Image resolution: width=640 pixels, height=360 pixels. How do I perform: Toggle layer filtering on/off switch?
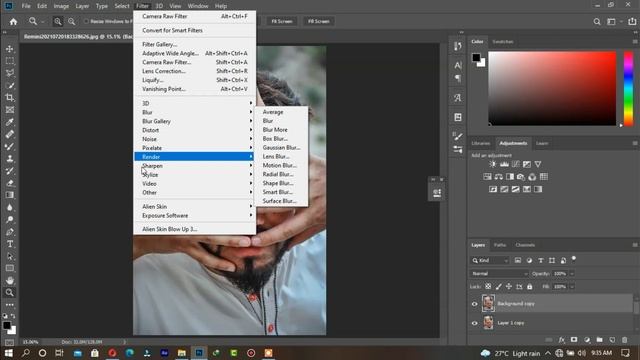tap(573, 258)
